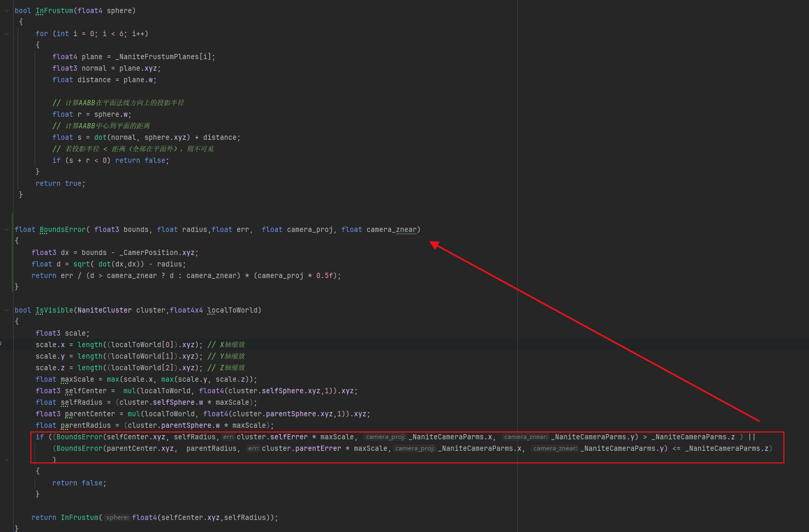
Task: Click maxScale in its float declaration
Action: (x=78, y=379)
